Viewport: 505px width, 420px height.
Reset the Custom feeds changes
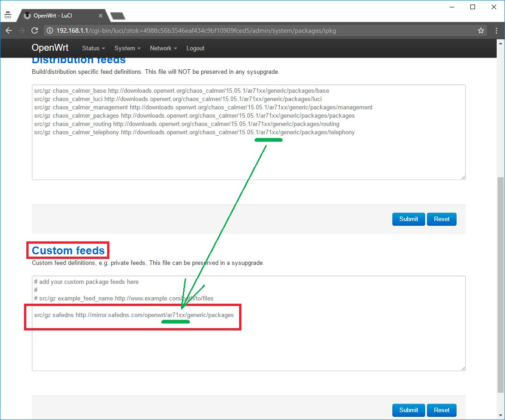click(441, 410)
